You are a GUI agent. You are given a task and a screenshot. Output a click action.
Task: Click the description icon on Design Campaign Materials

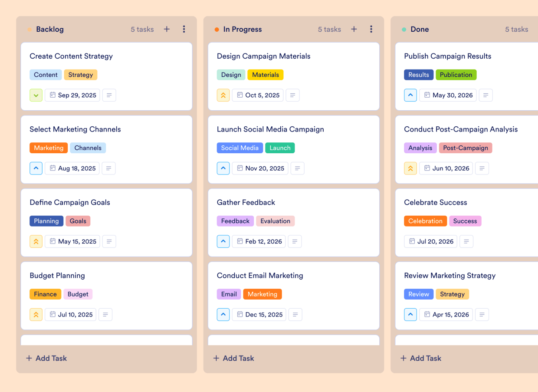coord(292,95)
